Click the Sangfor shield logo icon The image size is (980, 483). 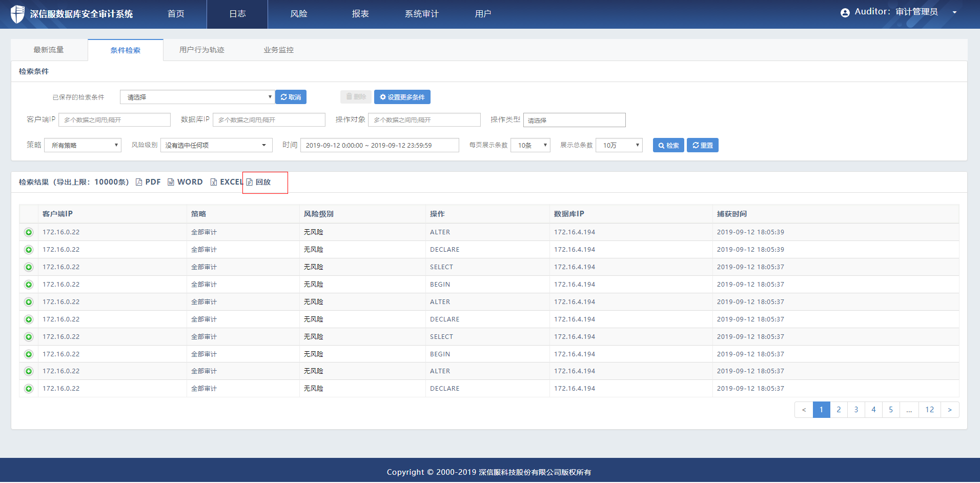(x=17, y=14)
